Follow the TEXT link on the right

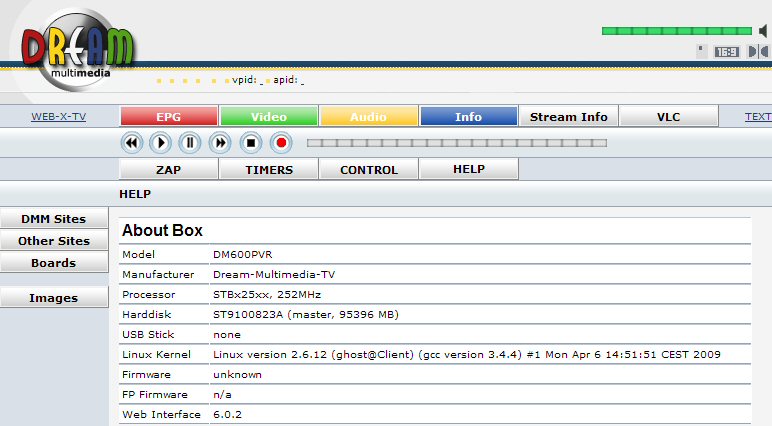tap(758, 117)
